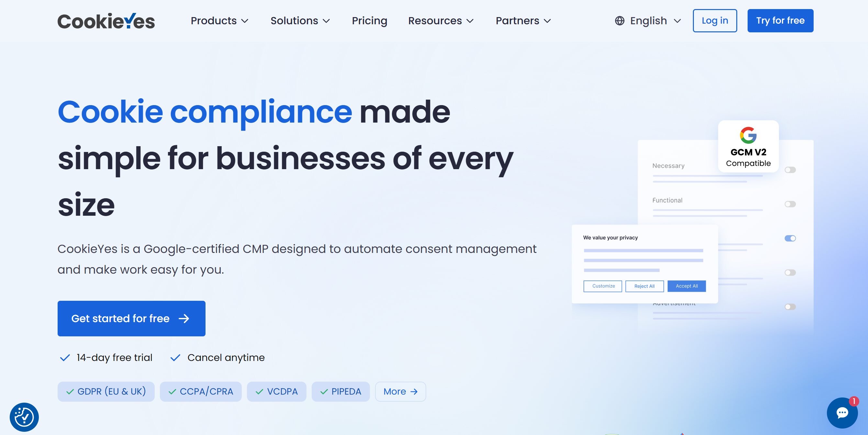Expand the Partners dropdown menu
The width and height of the screenshot is (868, 435).
pos(523,21)
